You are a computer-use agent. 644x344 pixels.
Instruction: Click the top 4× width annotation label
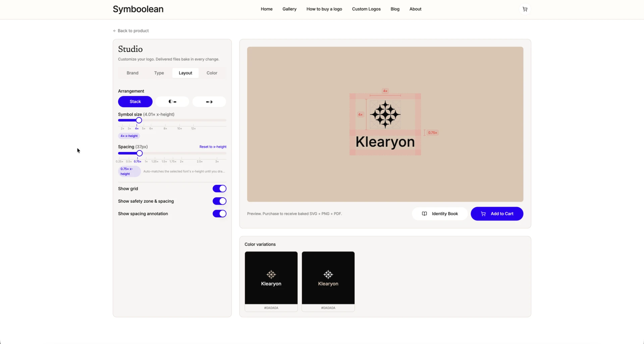(385, 91)
